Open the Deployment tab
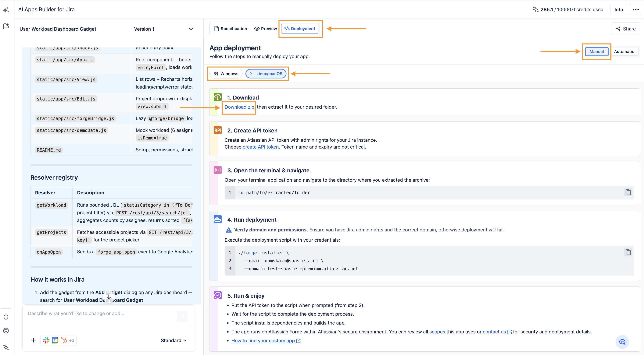This screenshot has width=644, height=355. coord(300,29)
